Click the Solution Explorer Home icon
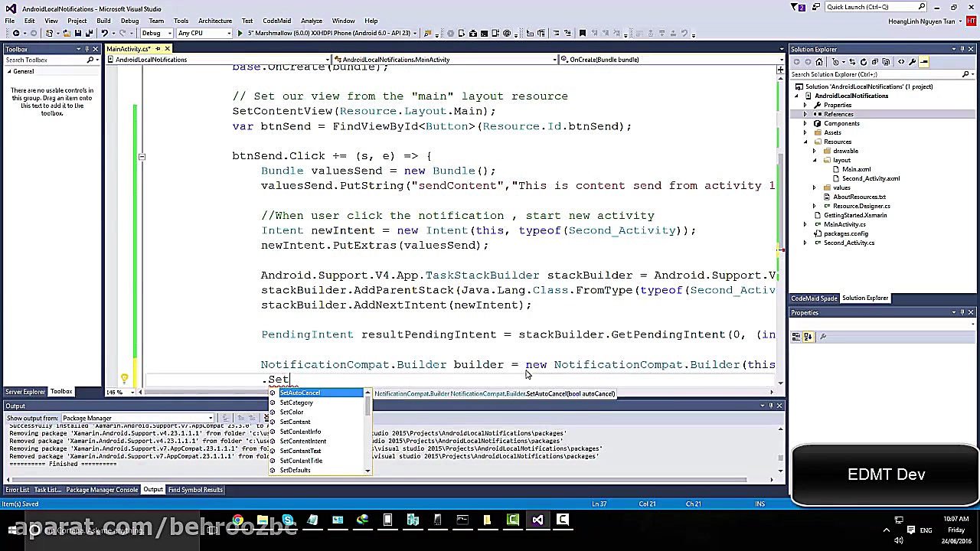This screenshot has width=980, height=551. [819, 62]
